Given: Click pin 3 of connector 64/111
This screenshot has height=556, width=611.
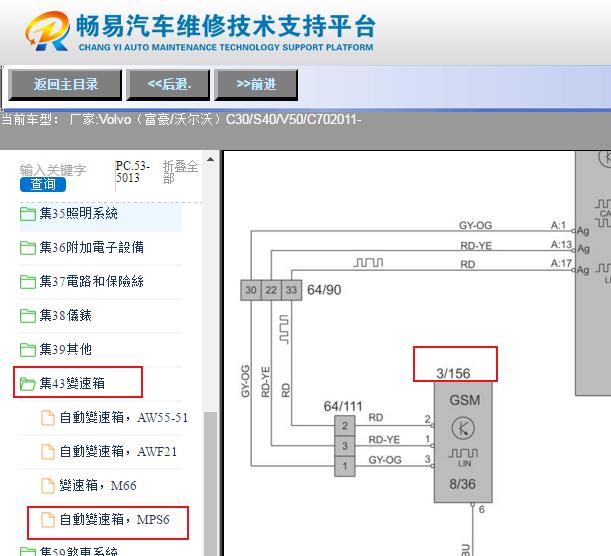Looking at the screenshot, I should coord(345,446).
